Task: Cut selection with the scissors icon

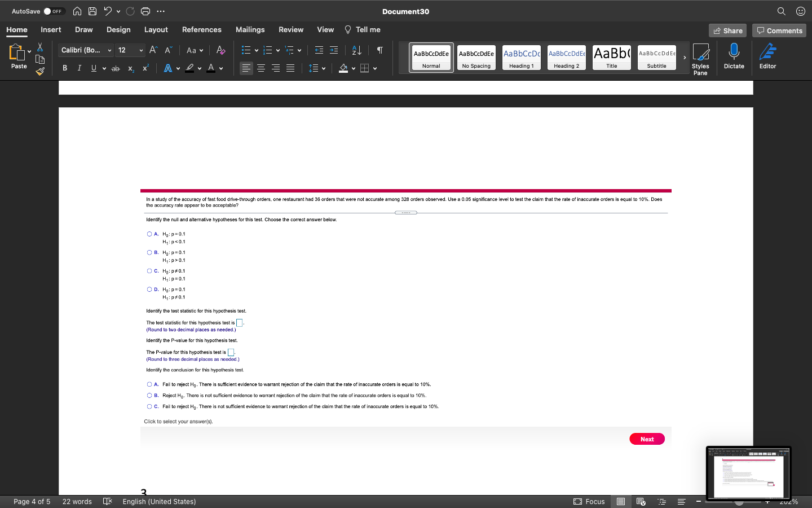Action: click(x=40, y=47)
